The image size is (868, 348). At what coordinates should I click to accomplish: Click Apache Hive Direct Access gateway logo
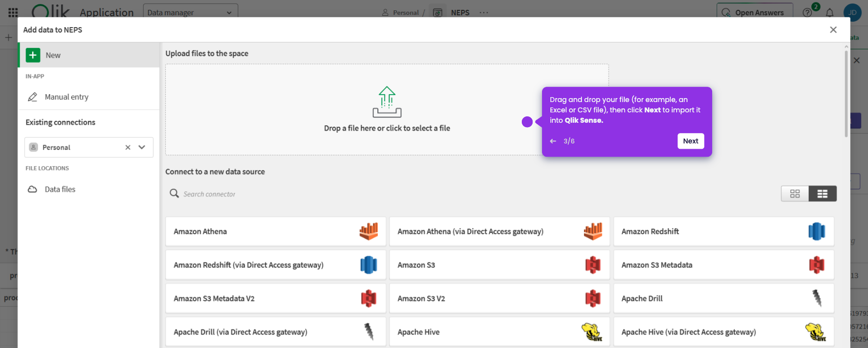[816, 332]
